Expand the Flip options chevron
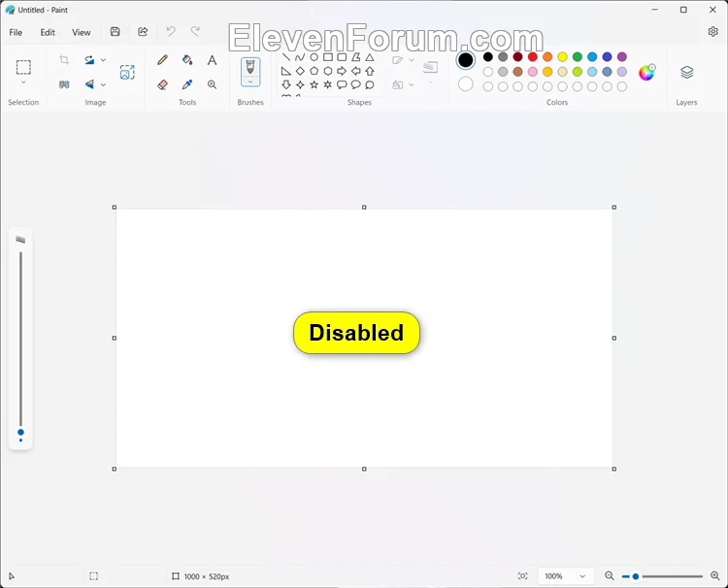The width and height of the screenshot is (728, 588). (x=103, y=84)
